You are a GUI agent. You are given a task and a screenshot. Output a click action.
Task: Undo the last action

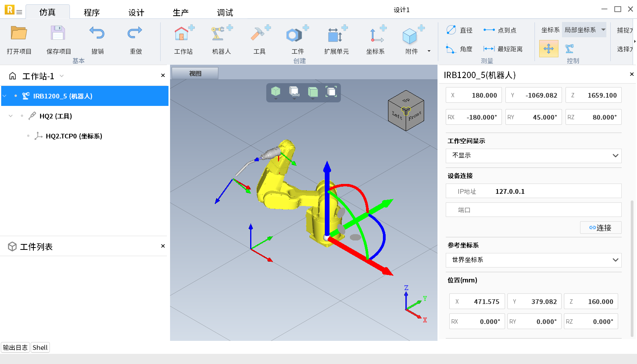(97, 34)
